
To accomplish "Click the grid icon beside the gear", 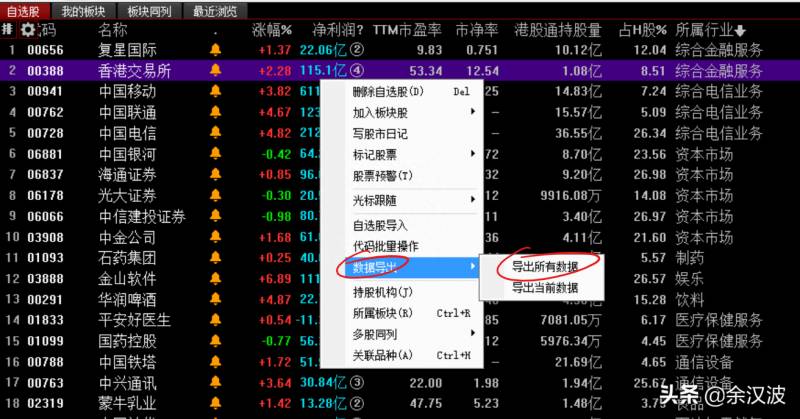I will 7,30.
